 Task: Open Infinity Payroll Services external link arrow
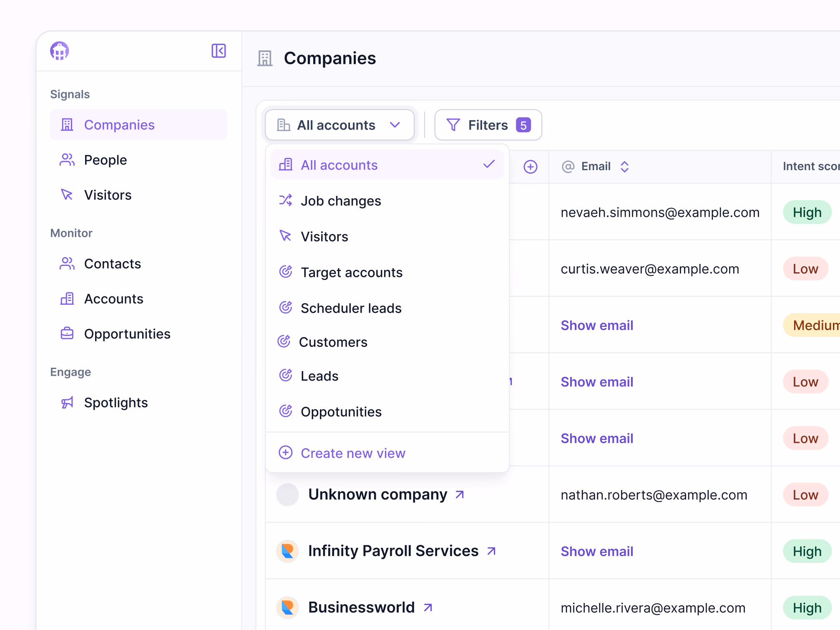coord(491,551)
